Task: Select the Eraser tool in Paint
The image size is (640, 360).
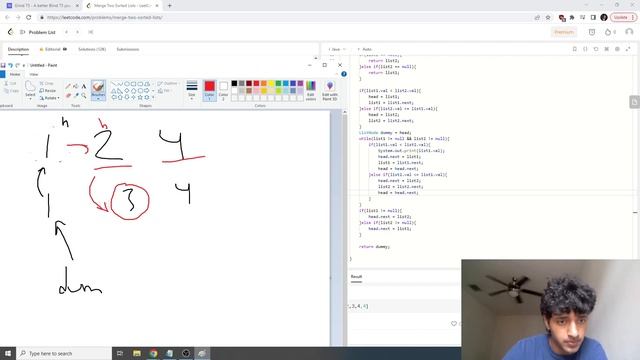Action: pyautogui.click(x=68, y=95)
